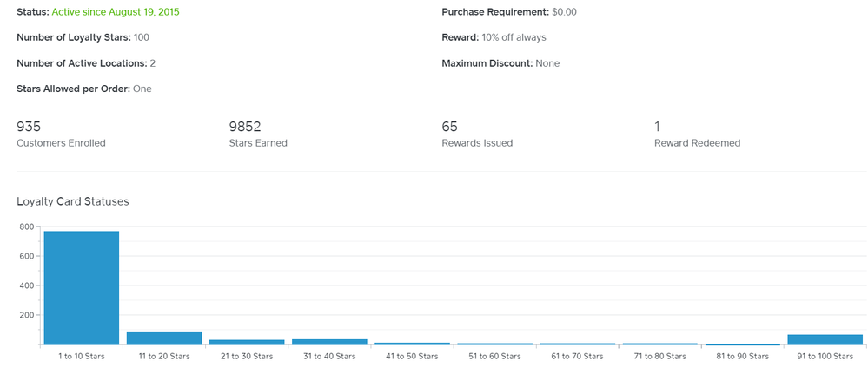The image size is (868, 374).
Task: Click the 9852 Stars Earned stat
Action: pos(258,134)
